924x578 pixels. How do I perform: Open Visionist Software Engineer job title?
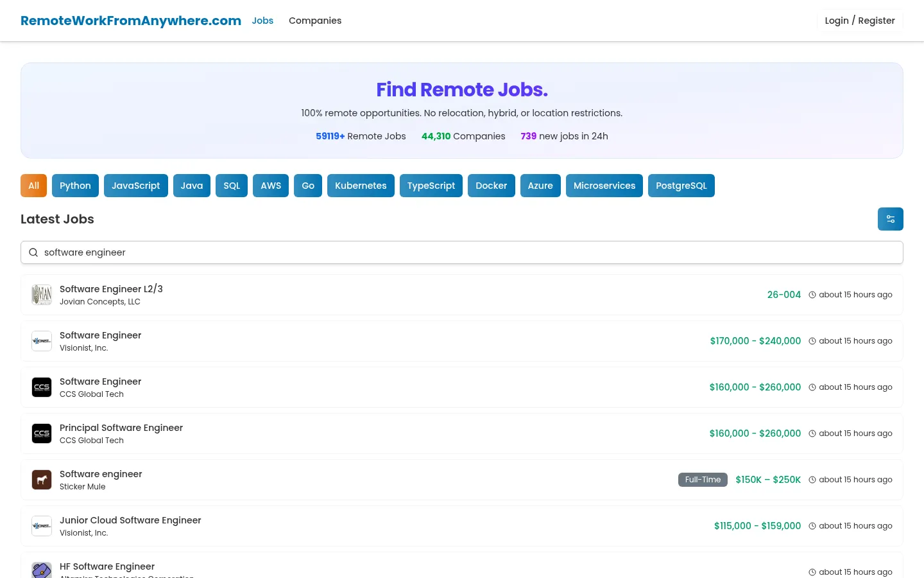[100, 335]
